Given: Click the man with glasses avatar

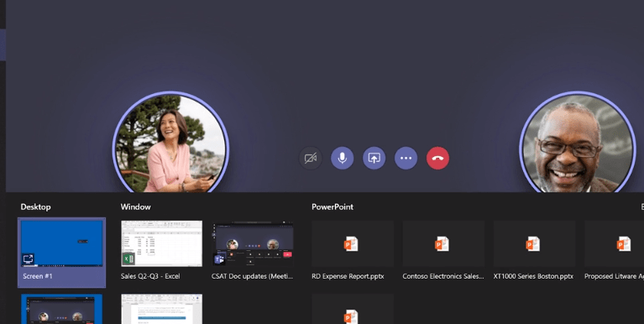Looking at the screenshot, I should [x=577, y=143].
